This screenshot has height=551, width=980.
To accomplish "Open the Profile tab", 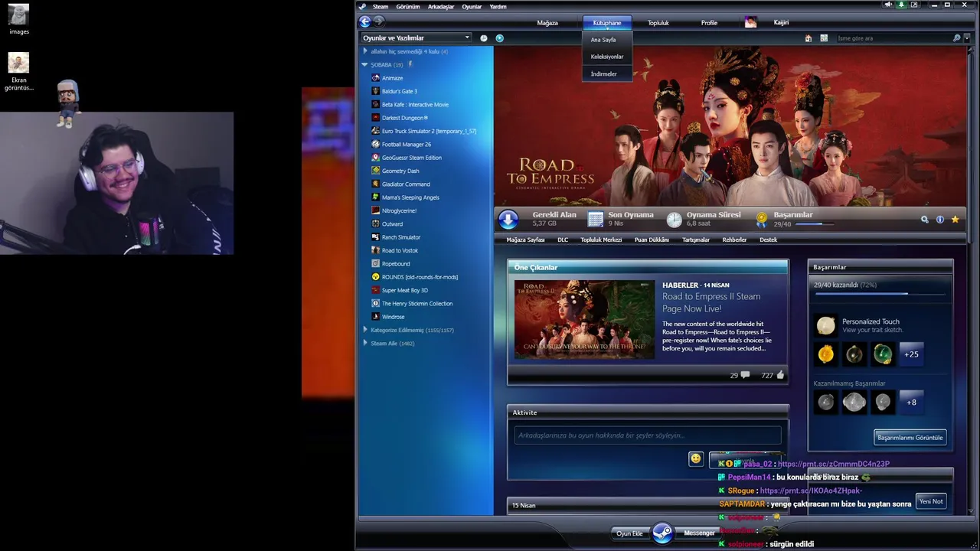I will pos(709,23).
